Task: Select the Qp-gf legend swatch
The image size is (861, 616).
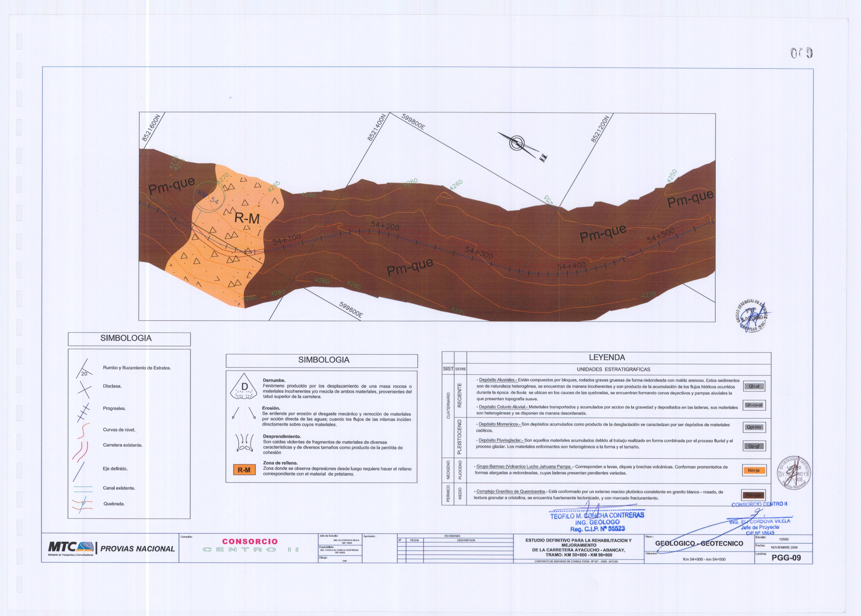Action: pyautogui.click(x=754, y=446)
